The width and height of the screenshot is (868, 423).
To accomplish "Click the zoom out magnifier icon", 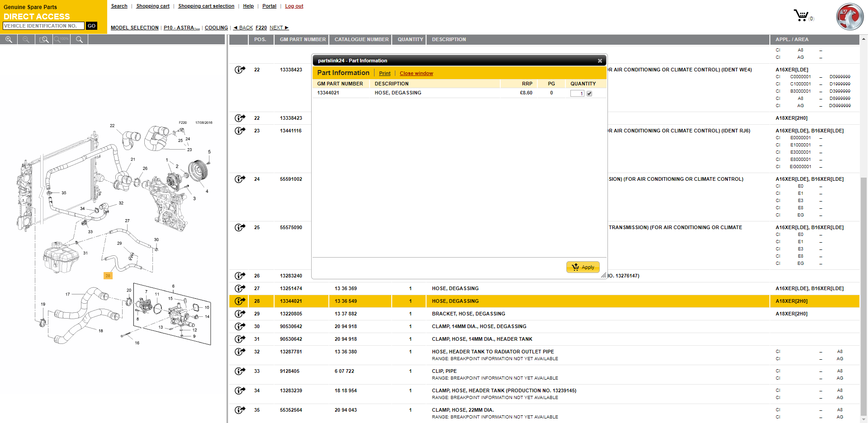I will (x=26, y=40).
